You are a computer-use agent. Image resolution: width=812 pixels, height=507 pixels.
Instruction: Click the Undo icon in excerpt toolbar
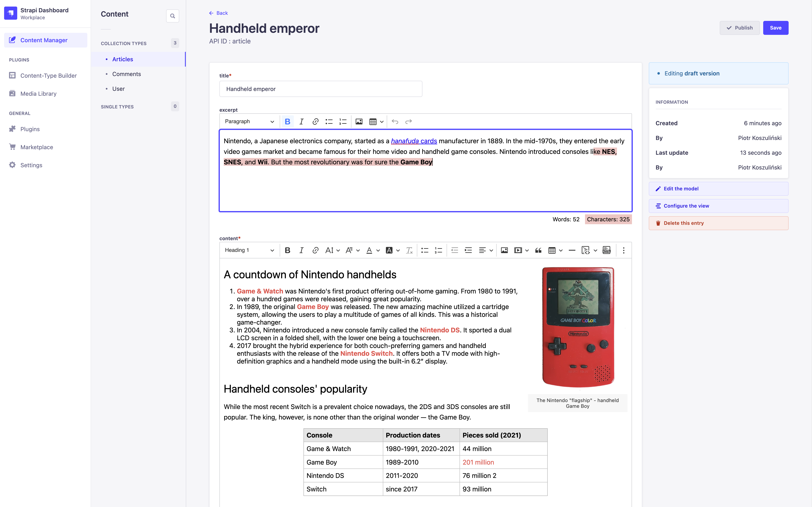coord(395,122)
